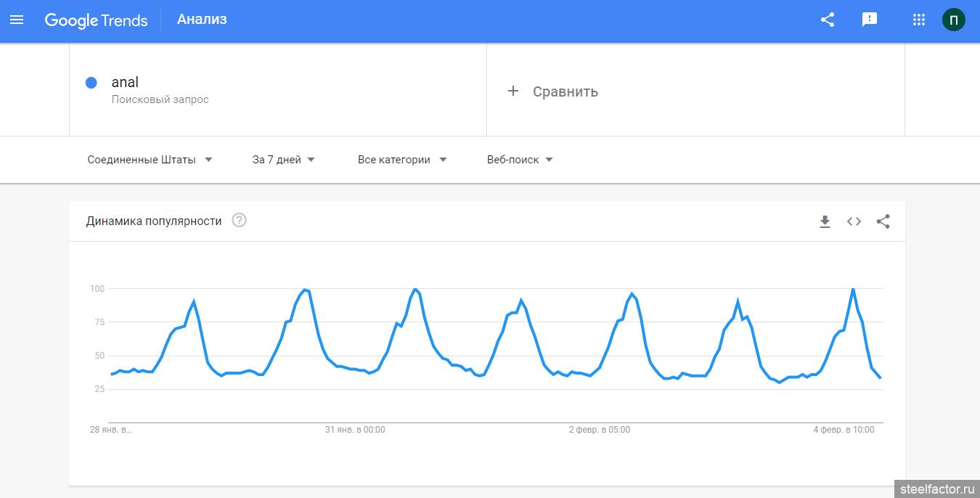Click the last peak on the chart line

pyautogui.click(x=853, y=289)
